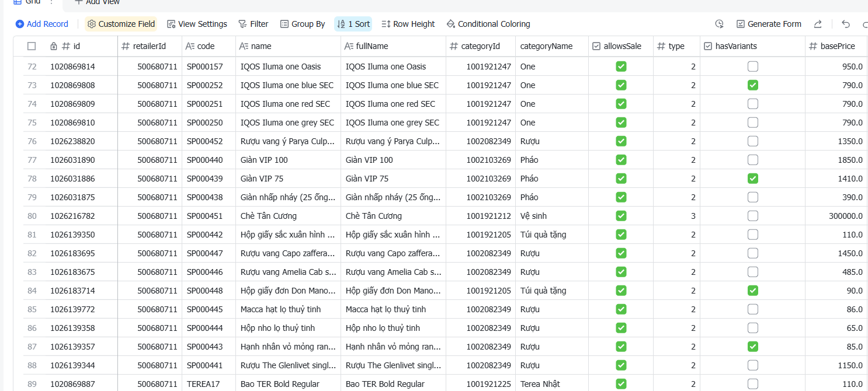Click basePrice cell 300000.0
868x391 pixels.
click(x=836, y=216)
